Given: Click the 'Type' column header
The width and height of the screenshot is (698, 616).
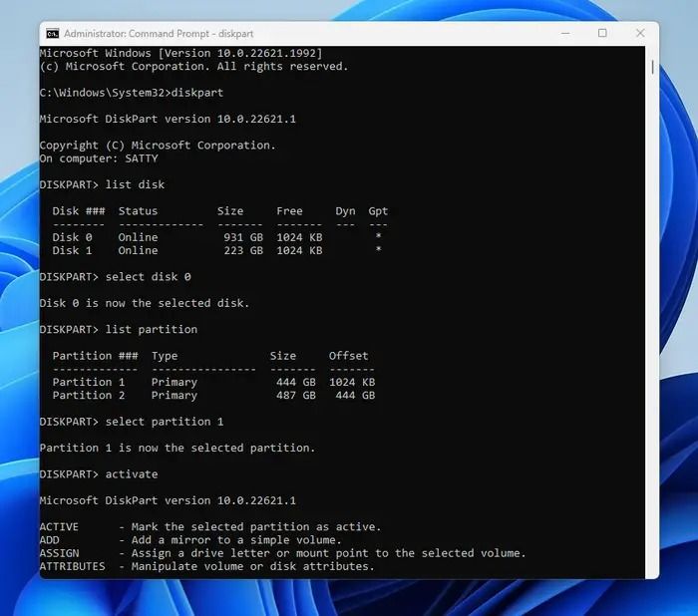Looking at the screenshot, I should [x=165, y=356].
